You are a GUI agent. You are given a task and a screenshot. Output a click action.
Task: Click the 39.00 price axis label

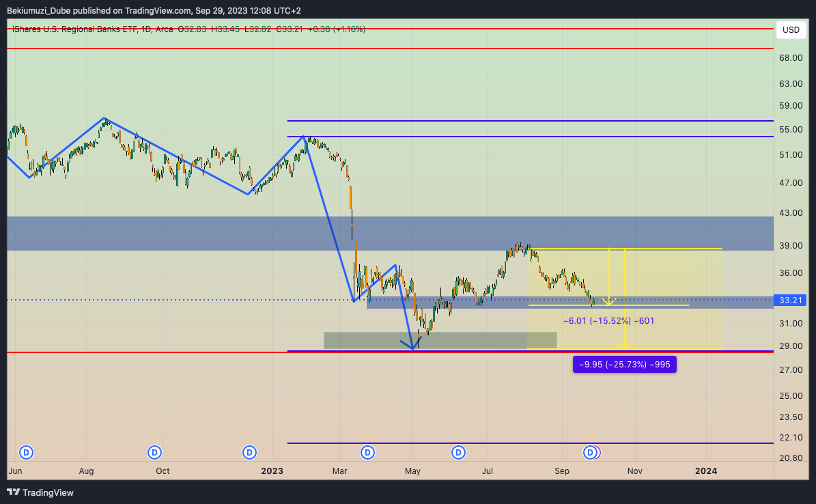pyautogui.click(x=791, y=246)
